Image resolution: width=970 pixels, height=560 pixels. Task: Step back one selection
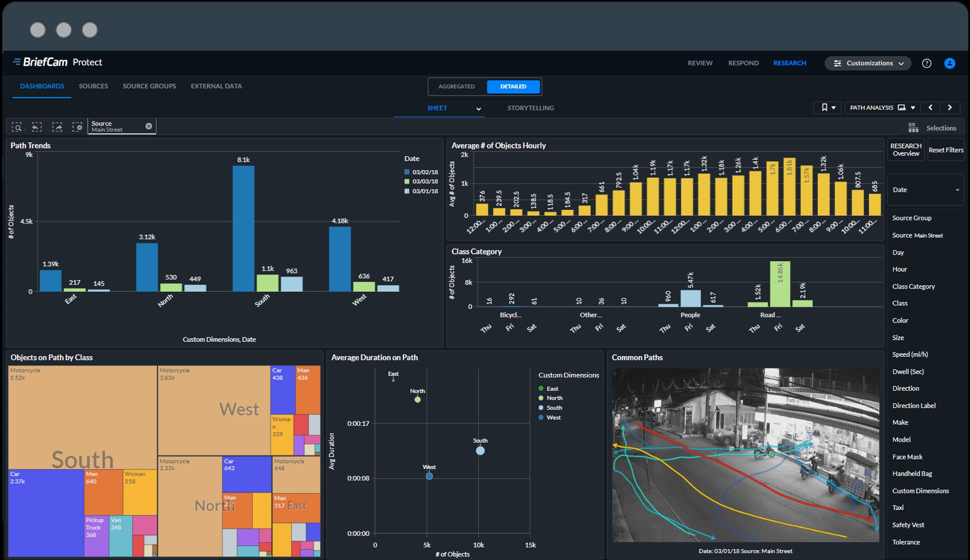pyautogui.click(x=37, y=127)
